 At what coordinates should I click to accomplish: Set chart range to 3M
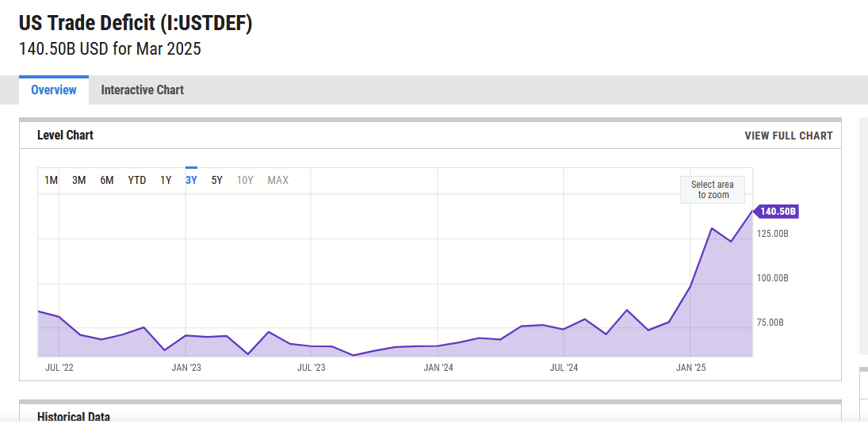click(x=78, y=180)
